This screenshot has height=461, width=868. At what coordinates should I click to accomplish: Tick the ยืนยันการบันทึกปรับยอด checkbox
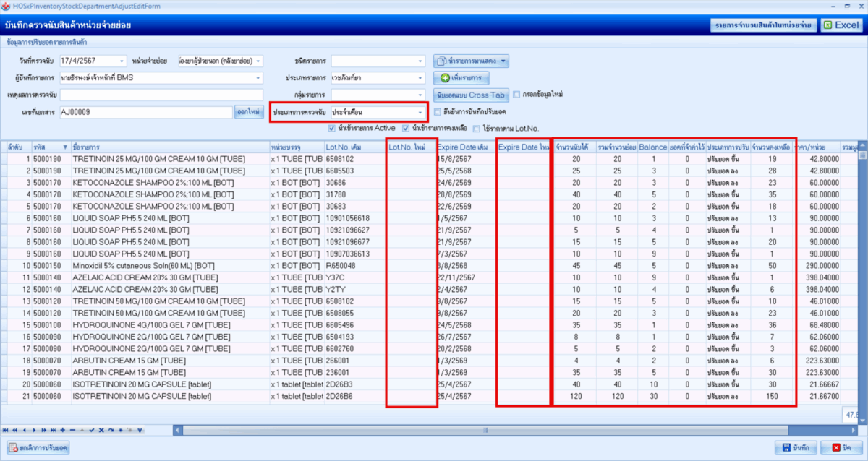click(438, 112)
